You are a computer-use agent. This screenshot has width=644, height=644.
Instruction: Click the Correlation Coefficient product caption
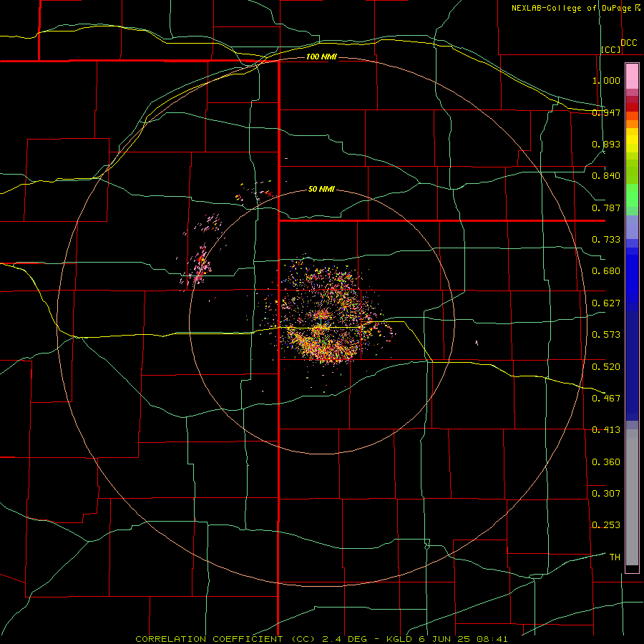[x=321, y=639]
